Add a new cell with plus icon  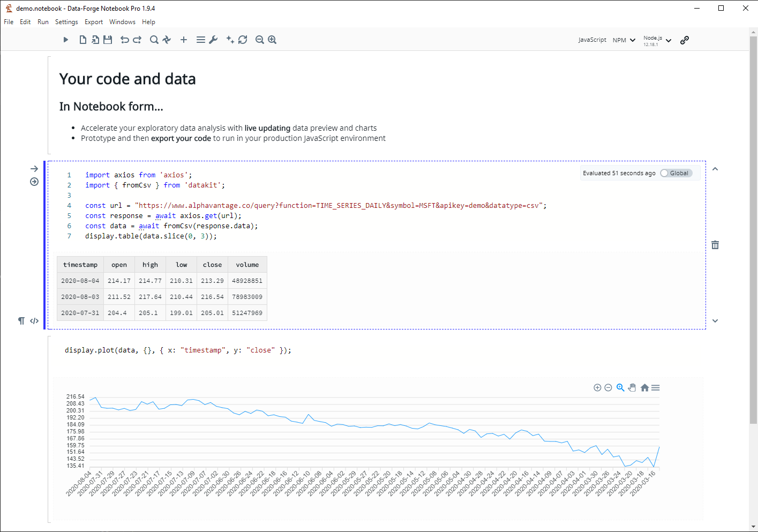click(x=184, y=40)
